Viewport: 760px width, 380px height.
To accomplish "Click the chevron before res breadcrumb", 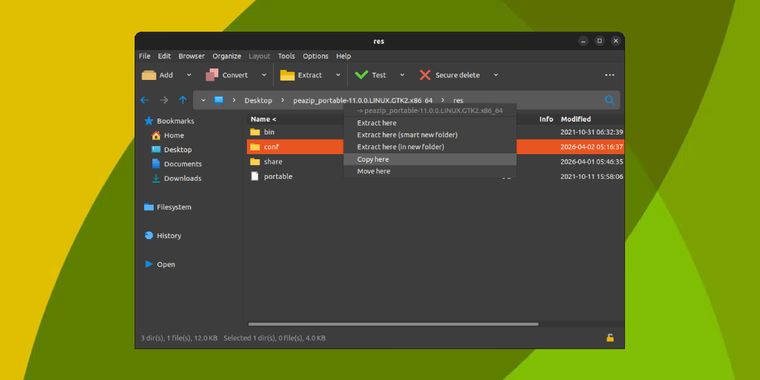I will click(x=443, y=100).
